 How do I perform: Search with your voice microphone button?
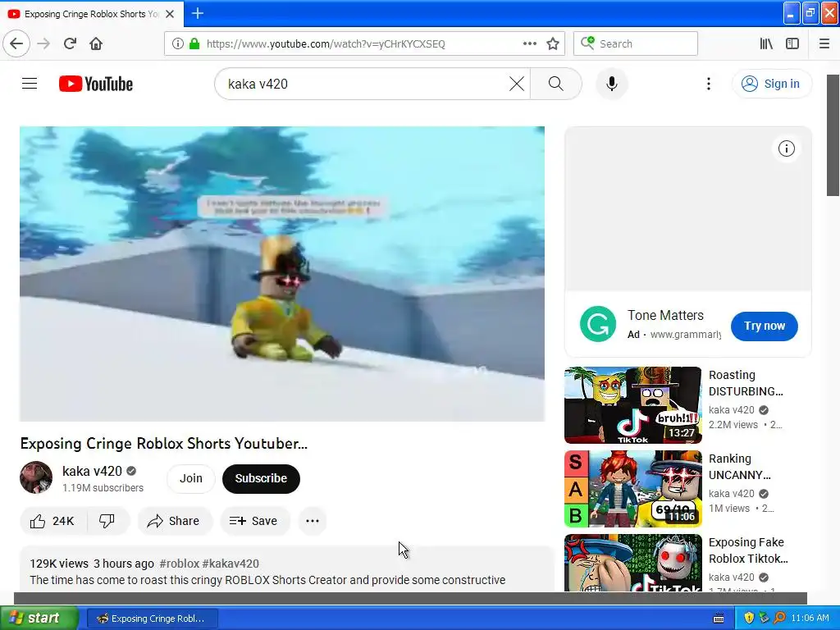(611, 84)
